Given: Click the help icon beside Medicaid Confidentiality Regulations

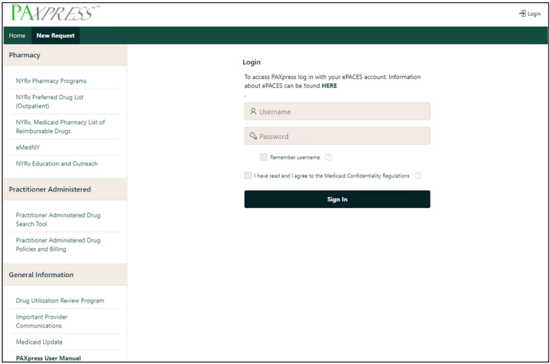Looking at the screenshot, I should pyautogui.click(x=418, y=176).
